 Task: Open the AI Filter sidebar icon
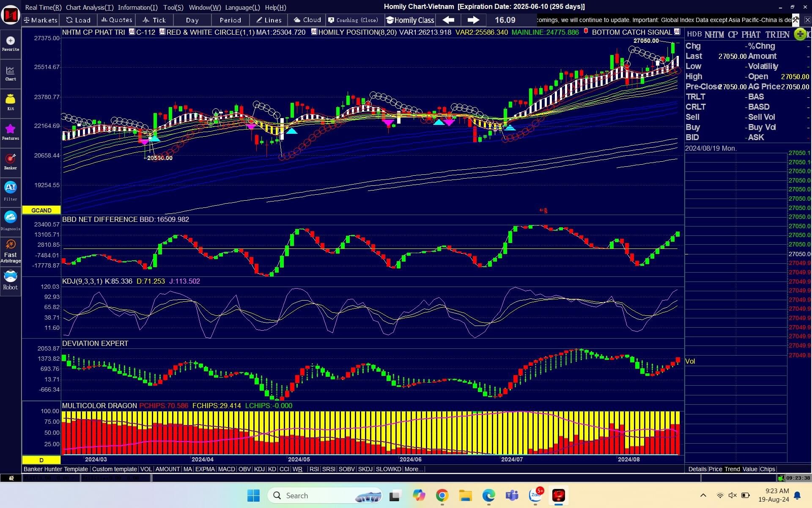[10, 191]
